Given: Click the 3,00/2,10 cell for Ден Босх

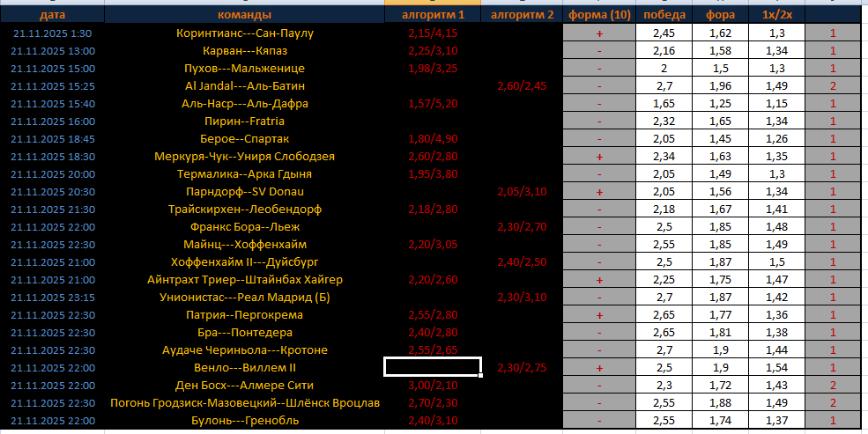Looking at the screenshot, I should pyautogui.click(x=433, y=385).
